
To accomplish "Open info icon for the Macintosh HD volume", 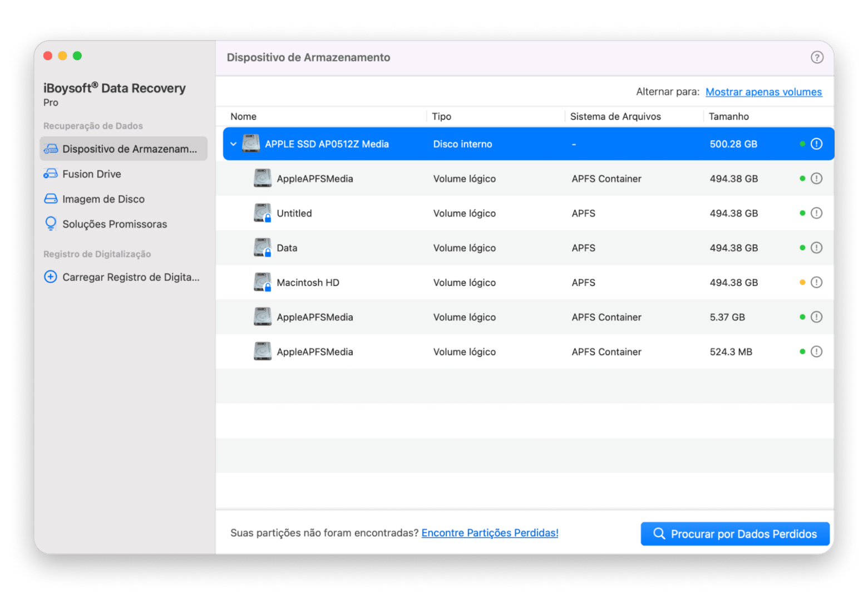I will 816,282.
